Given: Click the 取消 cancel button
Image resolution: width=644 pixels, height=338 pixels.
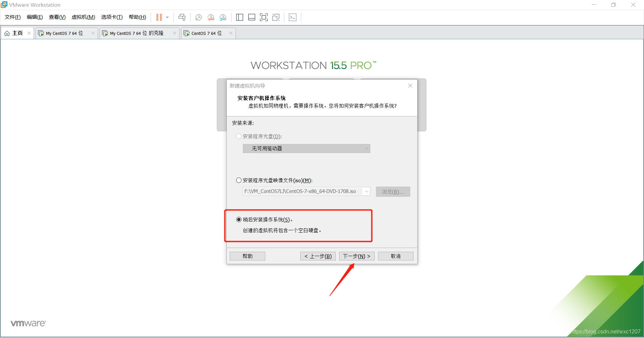Looking at the screenshot, I should 396,256.
